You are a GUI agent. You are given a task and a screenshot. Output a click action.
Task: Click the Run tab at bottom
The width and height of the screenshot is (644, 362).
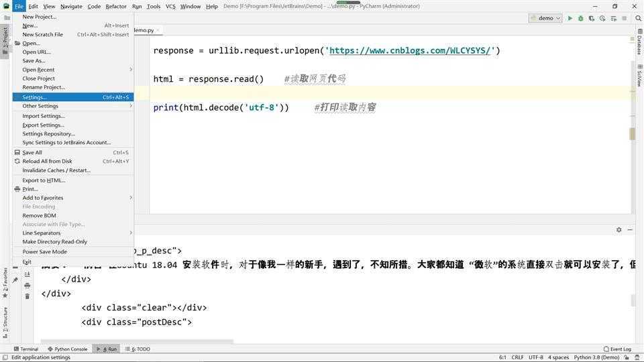click(x=106, y=349)
